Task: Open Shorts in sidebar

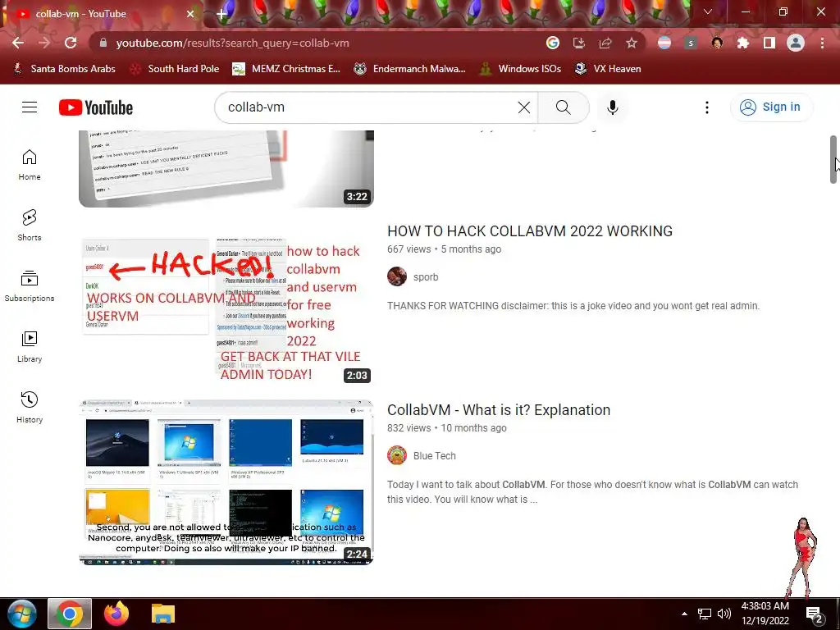Action: click(30, 225)
